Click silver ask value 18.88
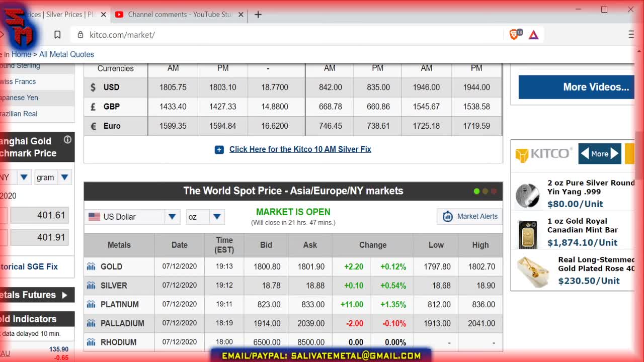The image size is (644, 362). pyautogui.click(x=315, y=286)
